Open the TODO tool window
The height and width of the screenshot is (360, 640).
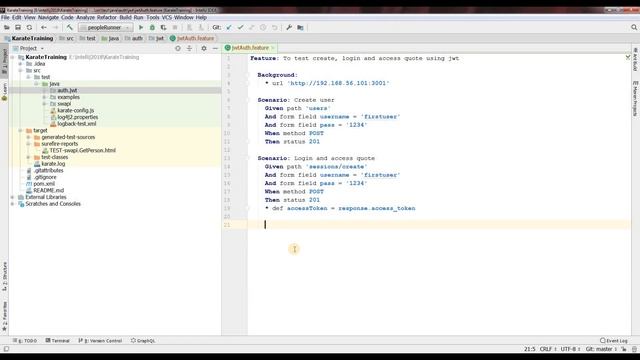(25, 340)
